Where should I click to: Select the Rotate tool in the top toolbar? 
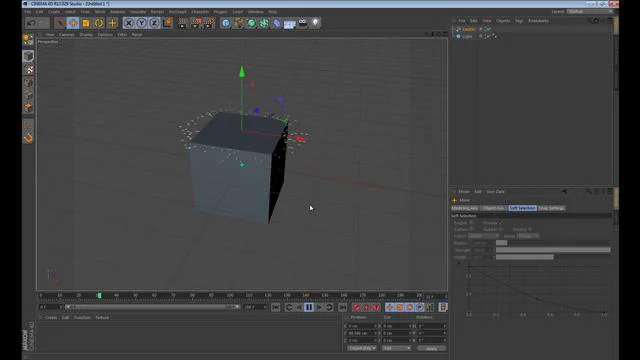pyautogui.click(x=99, y=23)
